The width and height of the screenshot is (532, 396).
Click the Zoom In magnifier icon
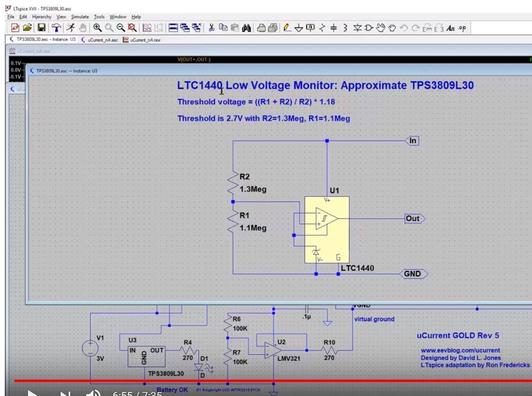tap(97, 28)
